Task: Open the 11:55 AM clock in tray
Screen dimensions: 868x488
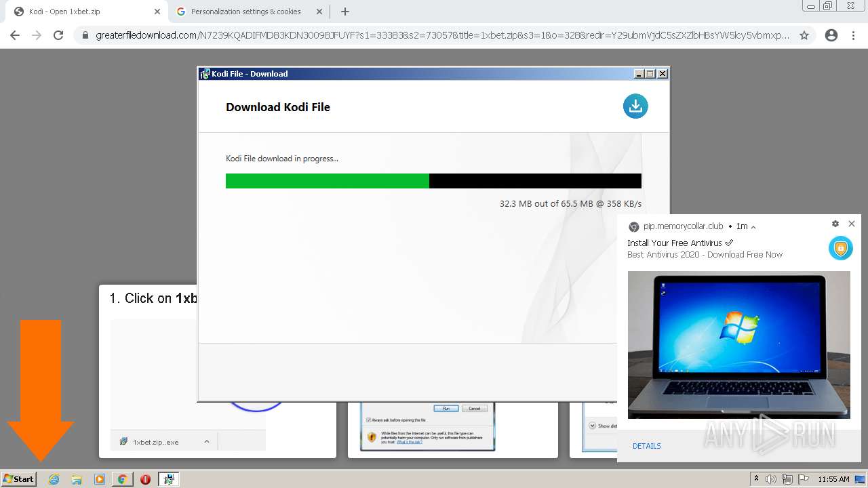Action: tap(833, 479)
